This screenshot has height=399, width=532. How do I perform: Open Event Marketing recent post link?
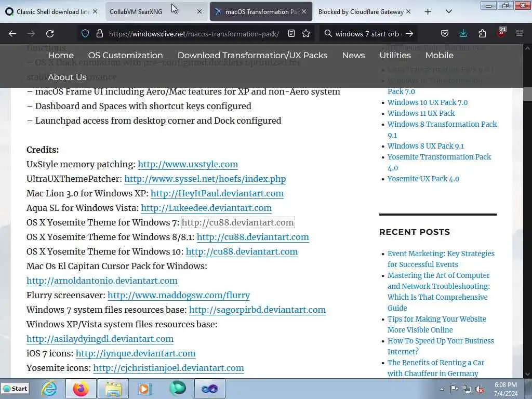tap(441, 259)
